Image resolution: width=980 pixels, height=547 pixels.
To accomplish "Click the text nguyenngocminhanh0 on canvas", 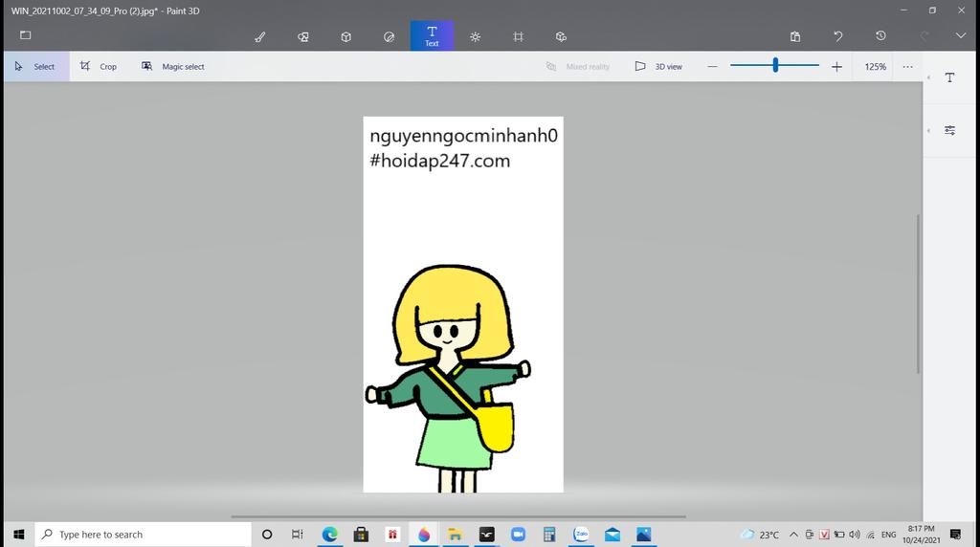I will tap(464, 136).
